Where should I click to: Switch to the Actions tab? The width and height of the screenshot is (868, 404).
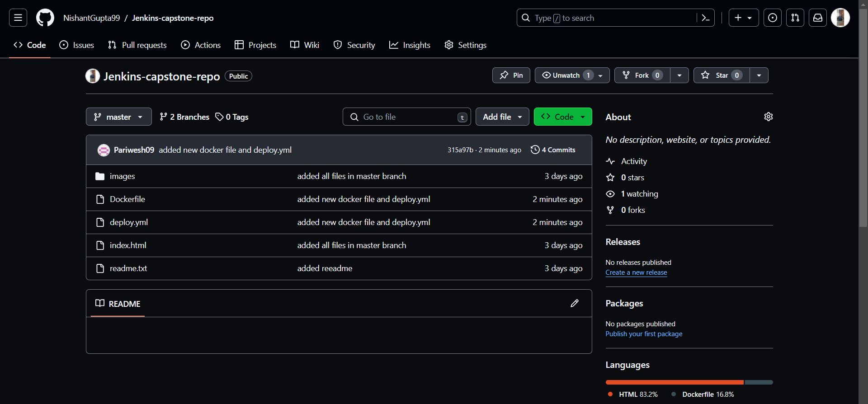coord(201,45)
